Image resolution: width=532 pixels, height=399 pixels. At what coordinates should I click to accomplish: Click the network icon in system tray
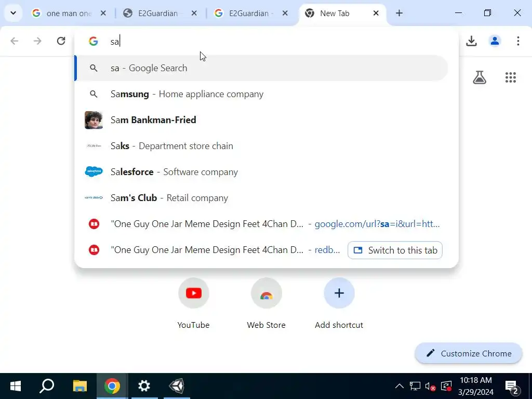coord(415,386)
